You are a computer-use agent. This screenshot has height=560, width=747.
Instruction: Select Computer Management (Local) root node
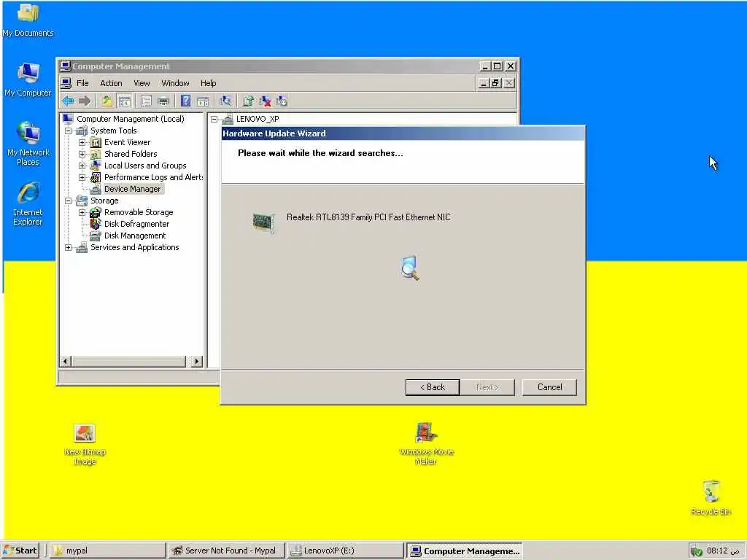click(x=130, y=119)
